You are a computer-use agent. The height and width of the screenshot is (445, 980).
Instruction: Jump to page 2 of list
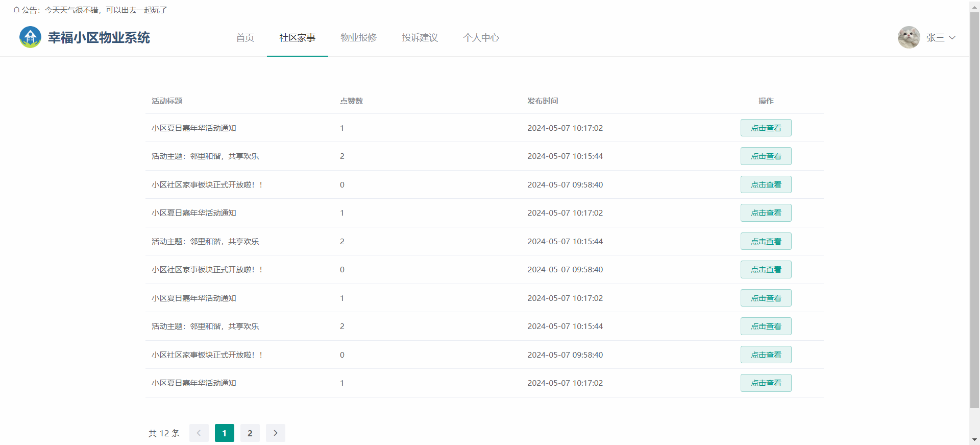point(250,433)
